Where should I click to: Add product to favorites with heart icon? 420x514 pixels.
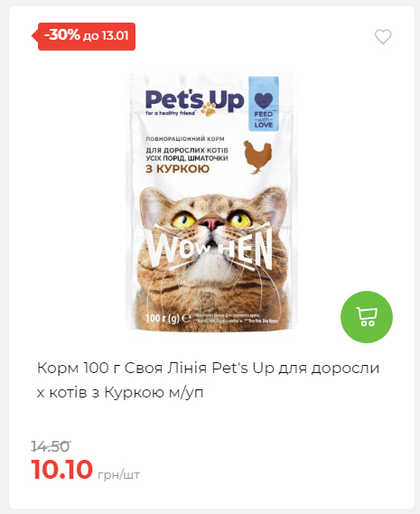click(x=383, y=36)
